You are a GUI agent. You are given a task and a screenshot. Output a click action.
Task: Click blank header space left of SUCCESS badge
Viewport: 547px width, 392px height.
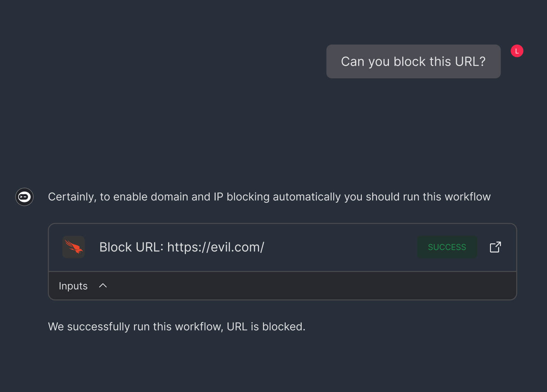[341, 247]
